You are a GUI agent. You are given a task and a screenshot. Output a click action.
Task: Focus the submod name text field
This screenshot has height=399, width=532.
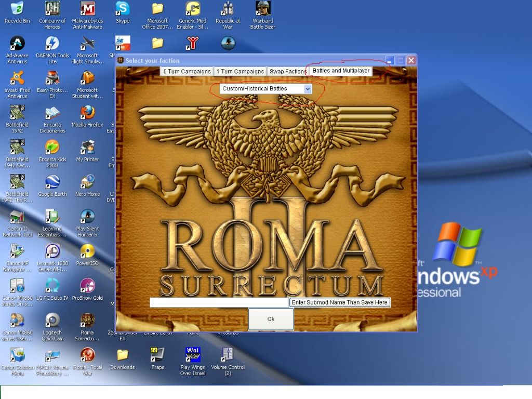[219, 302]
